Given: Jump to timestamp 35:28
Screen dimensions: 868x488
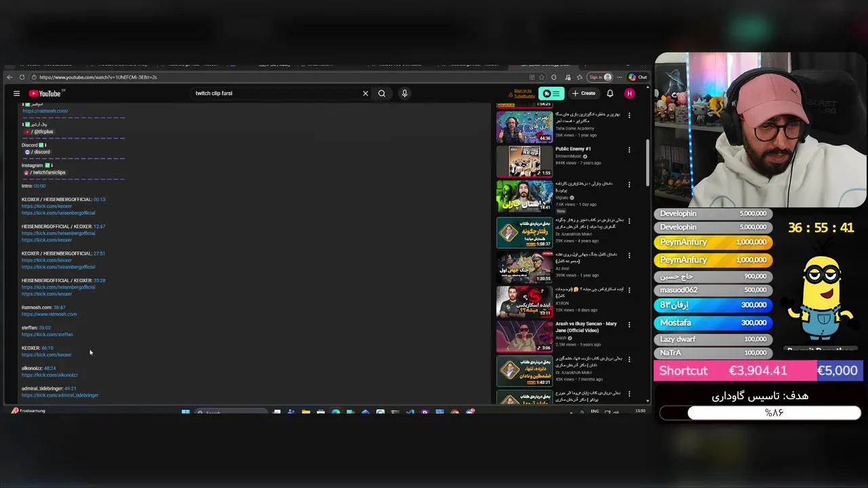Looking at the screenshot, I should click(99, 281).
